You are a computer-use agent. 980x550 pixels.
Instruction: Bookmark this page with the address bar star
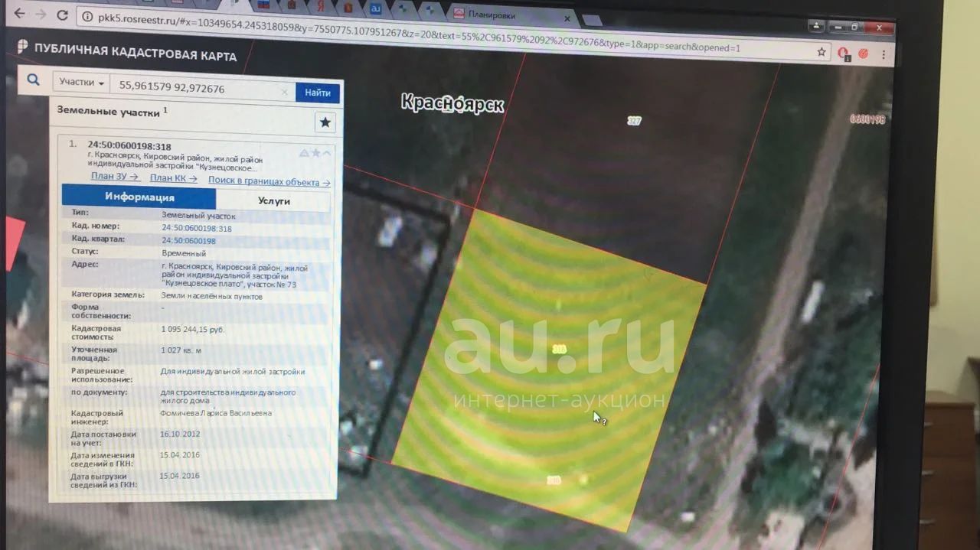(822, 52)
